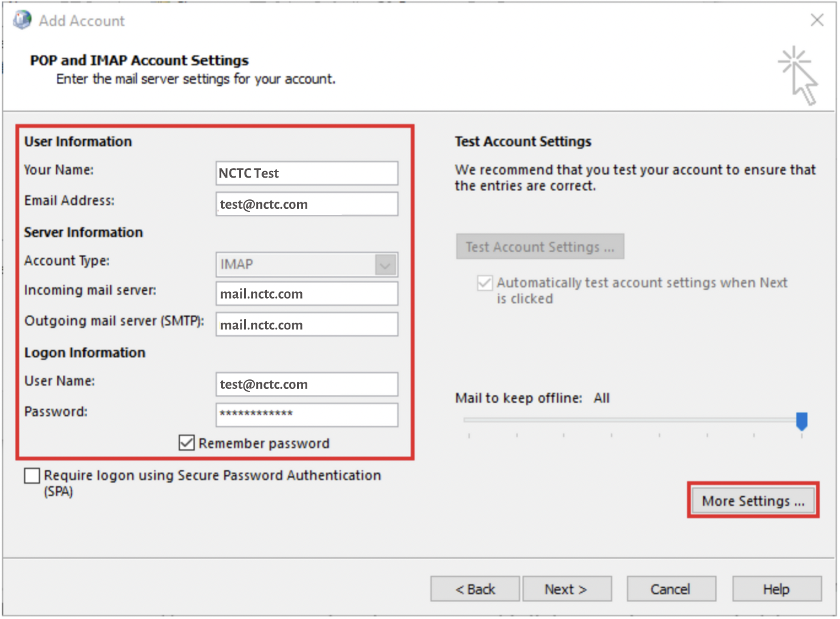Enable Require logon using Secure Password Authentication
Image resolution: width=840 pixels, height=619 pixels.
[31, 476]
